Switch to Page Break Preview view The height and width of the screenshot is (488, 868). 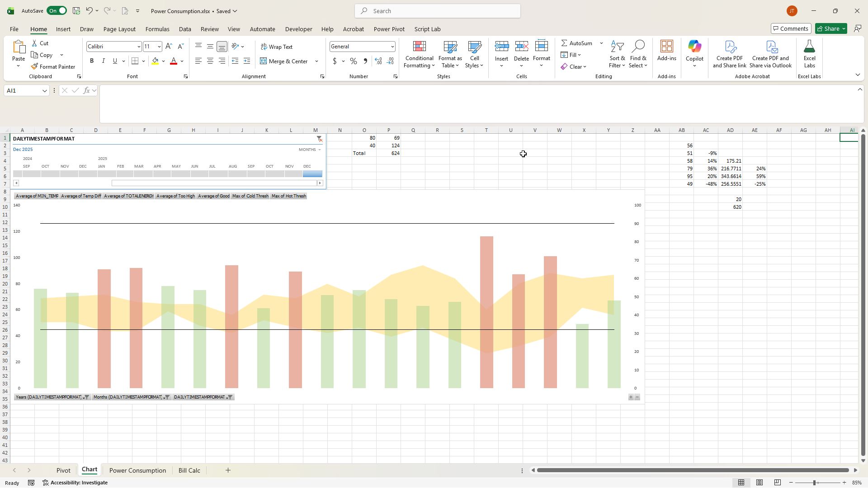point(778,483)
